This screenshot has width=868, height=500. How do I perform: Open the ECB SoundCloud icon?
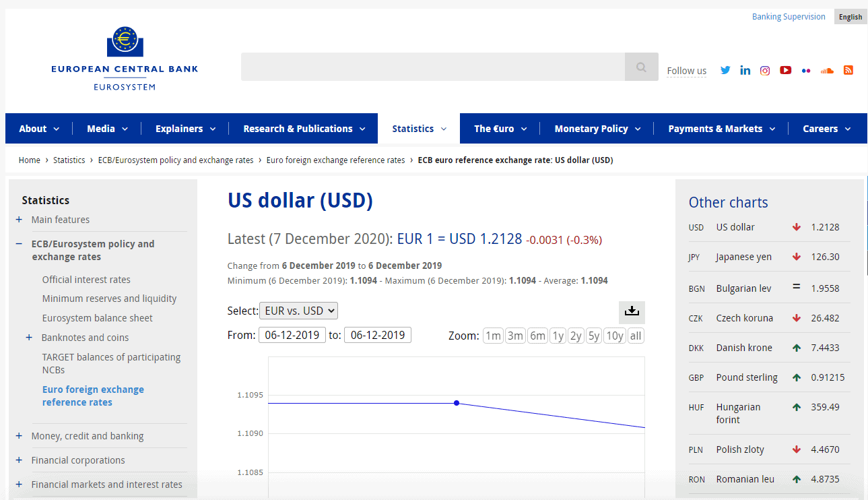[x=827, y=71]
